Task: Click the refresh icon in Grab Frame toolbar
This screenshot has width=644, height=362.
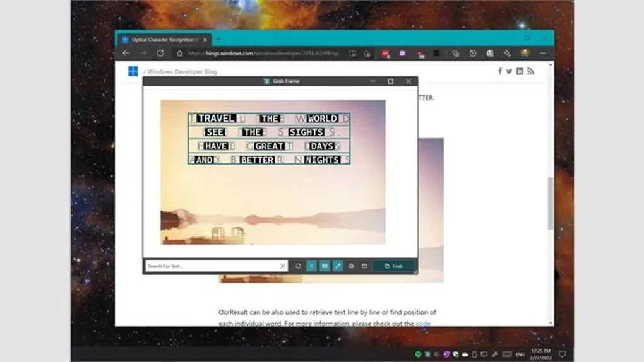Action: click(298, 266)
